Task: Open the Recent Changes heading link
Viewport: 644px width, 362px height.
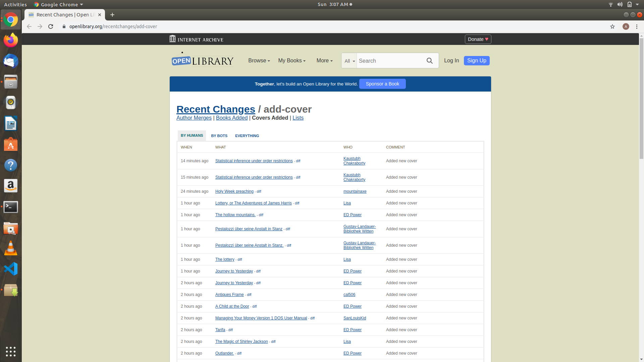Action: (x=216, y=109)
